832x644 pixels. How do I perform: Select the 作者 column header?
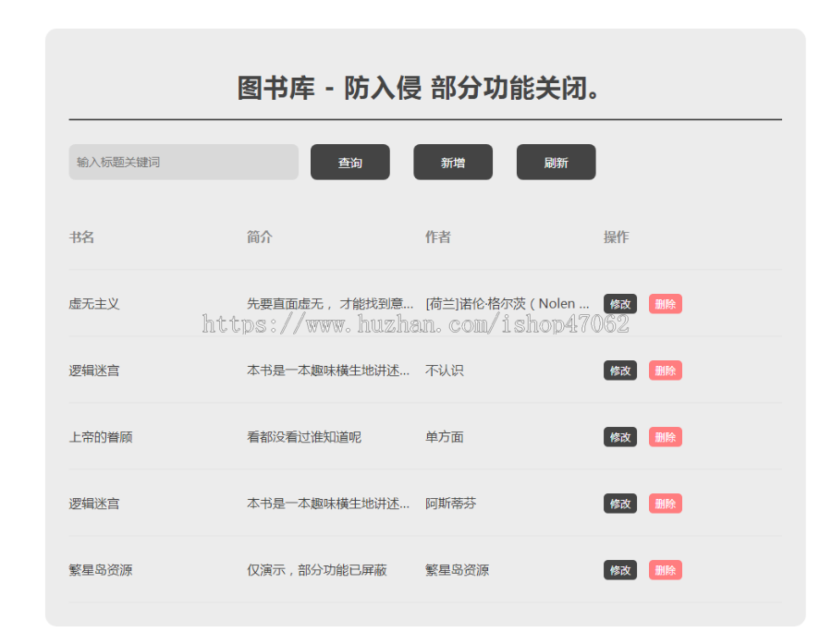coord(438,237)
